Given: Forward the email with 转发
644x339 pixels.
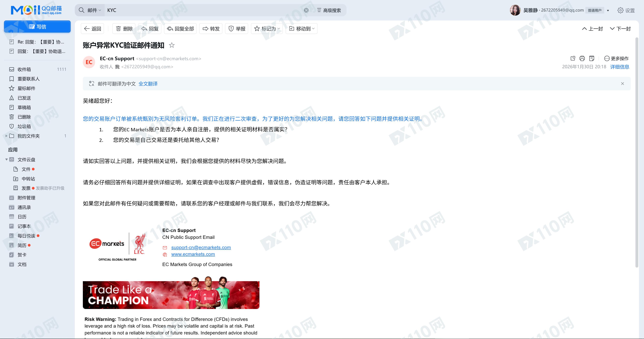Looking at the screenshot, I should click(x=211, y=29).
